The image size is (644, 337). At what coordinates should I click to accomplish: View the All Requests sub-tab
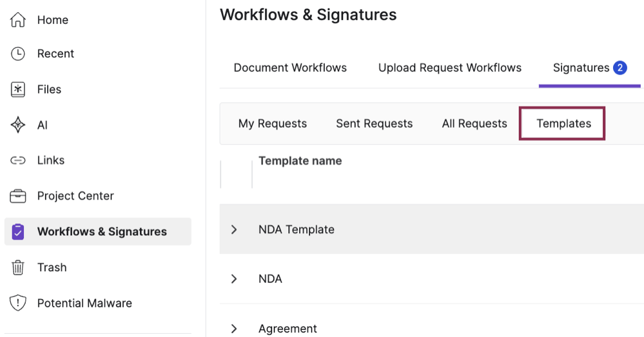tap(474, 124)
